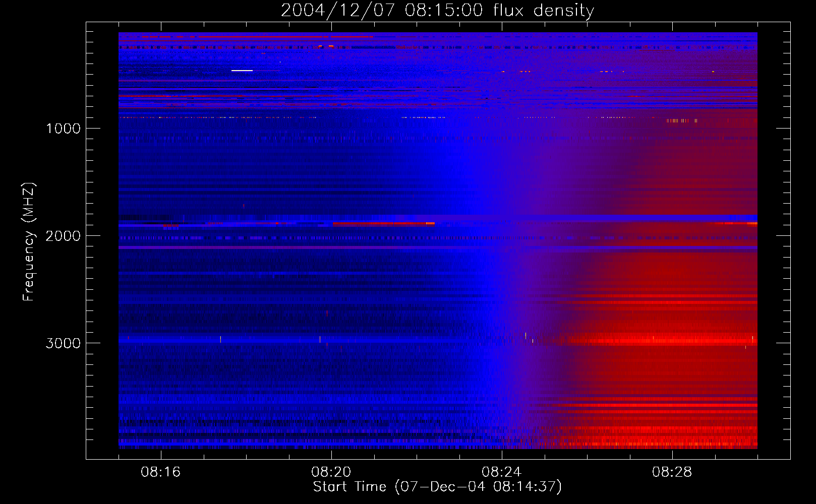Viewport: 816px width, 504px height.
Task: Click the red emission band near 1900 MHz at 08:21
Action: [383, 223]
